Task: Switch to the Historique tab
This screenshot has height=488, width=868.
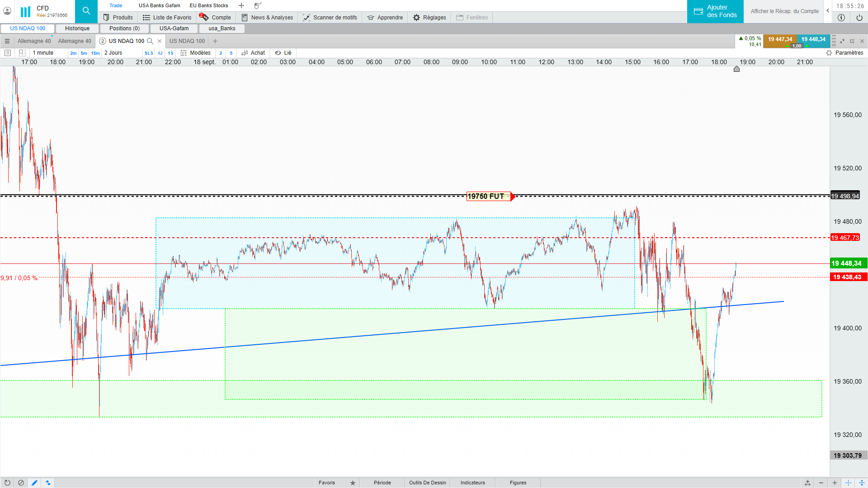Action: 77,28
